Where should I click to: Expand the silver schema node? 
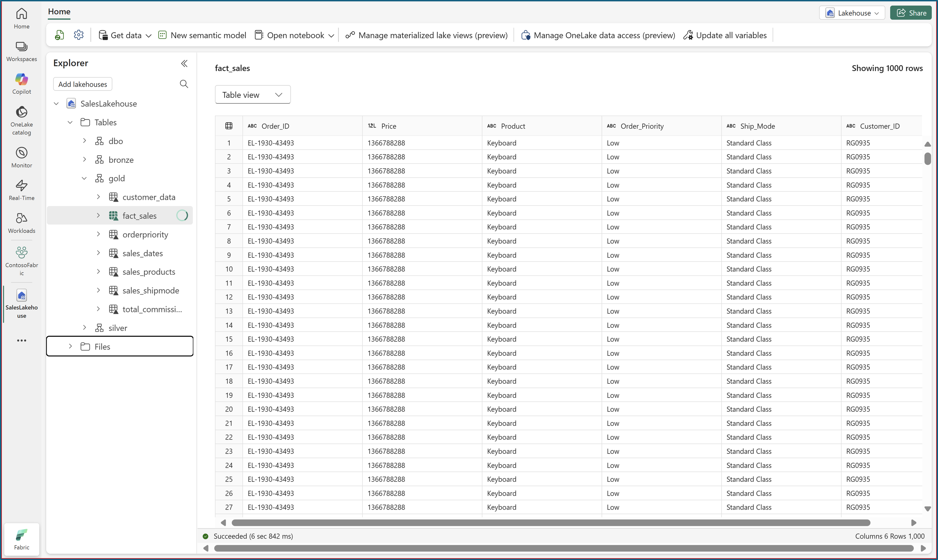(85, 328)
